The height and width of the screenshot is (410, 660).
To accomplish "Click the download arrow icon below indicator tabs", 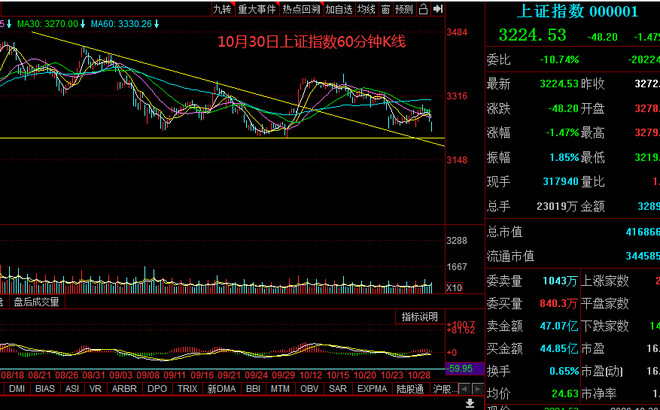I will 470,403.
